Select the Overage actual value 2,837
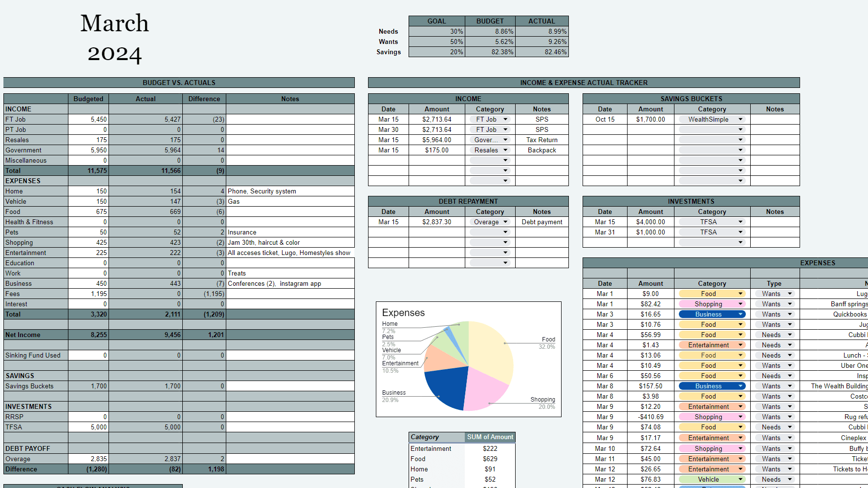The image size is (868, 488). click(146, 459)
